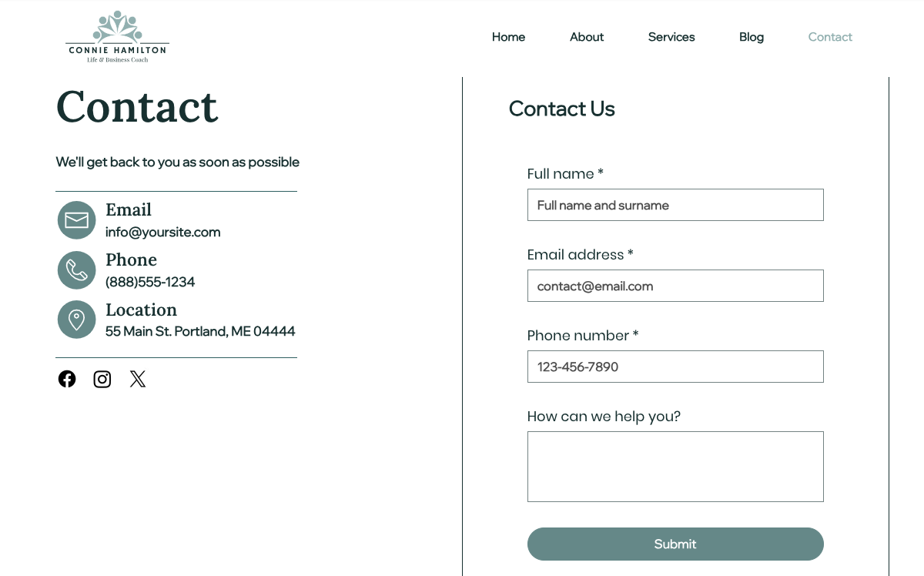Open the About menu item
The height and width of the screenshot is (576, 924).
[587, 37]
